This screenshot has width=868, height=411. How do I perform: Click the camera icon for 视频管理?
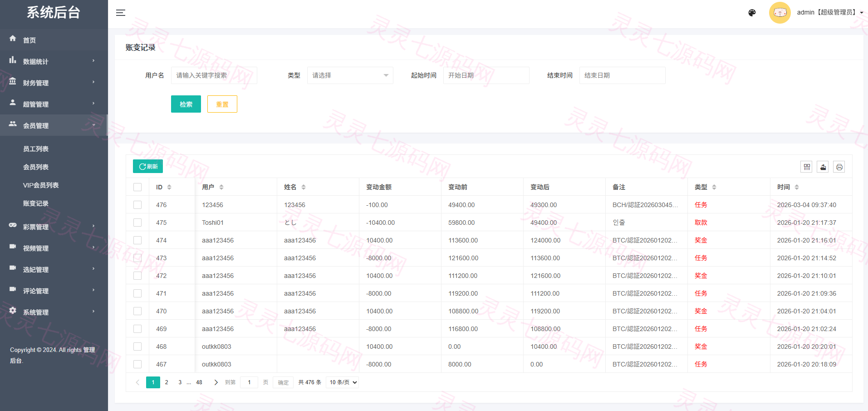click(13, 247)
